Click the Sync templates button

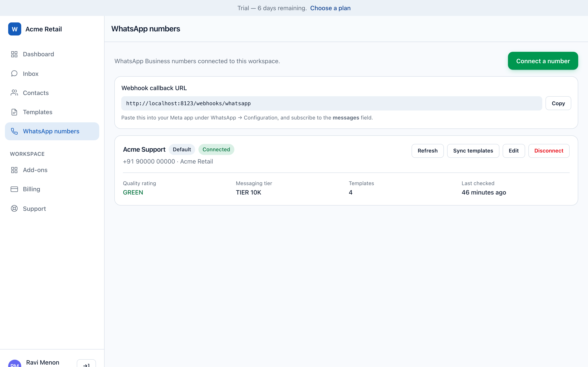(473, 151)
